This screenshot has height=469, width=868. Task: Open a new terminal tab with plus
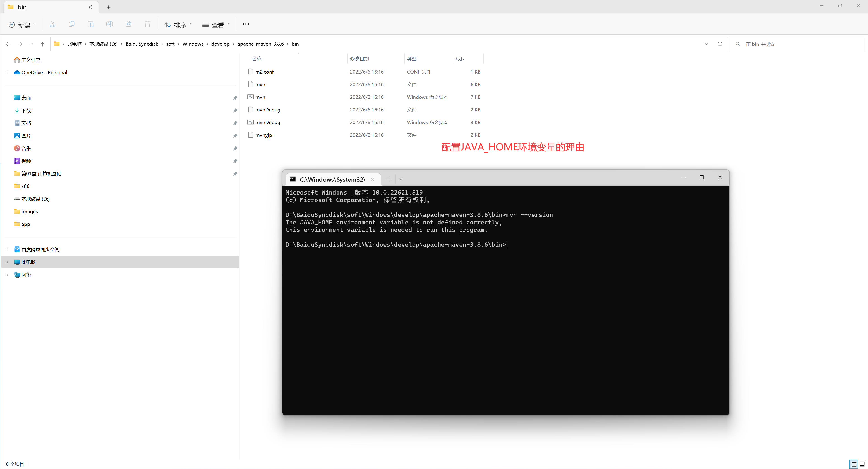coord(389,179)
